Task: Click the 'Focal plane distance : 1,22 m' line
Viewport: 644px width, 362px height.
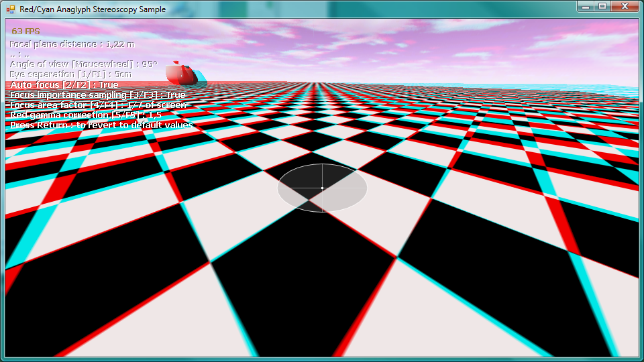Action: (x=72, y=44)
